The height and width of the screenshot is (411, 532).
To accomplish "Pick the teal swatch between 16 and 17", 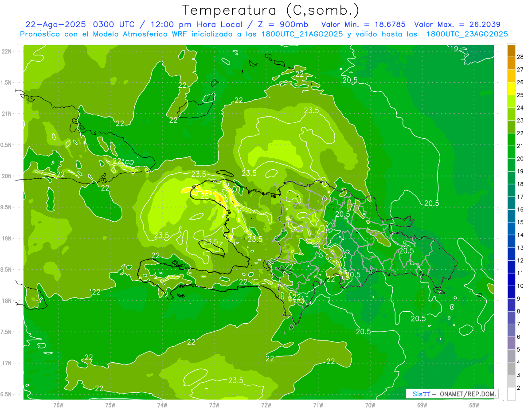I will [x=512, y=203].
